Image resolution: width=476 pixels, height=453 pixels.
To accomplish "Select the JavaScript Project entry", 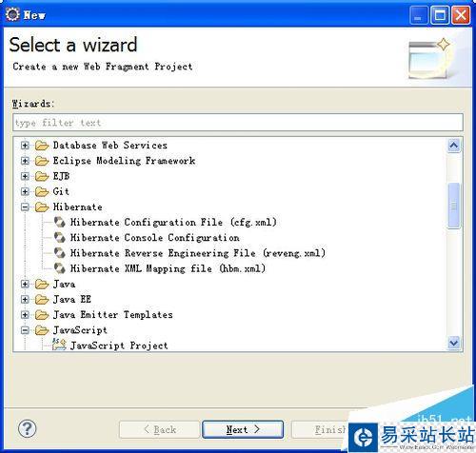I will pos(119,345).
